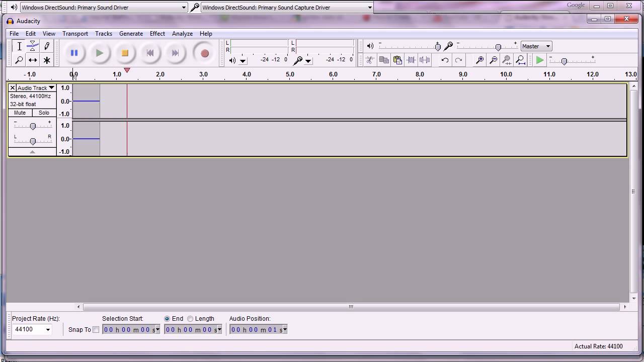This screenshot has width=644, height=362.
Task: Select the Length radio button
Action: tap(190, 319)
